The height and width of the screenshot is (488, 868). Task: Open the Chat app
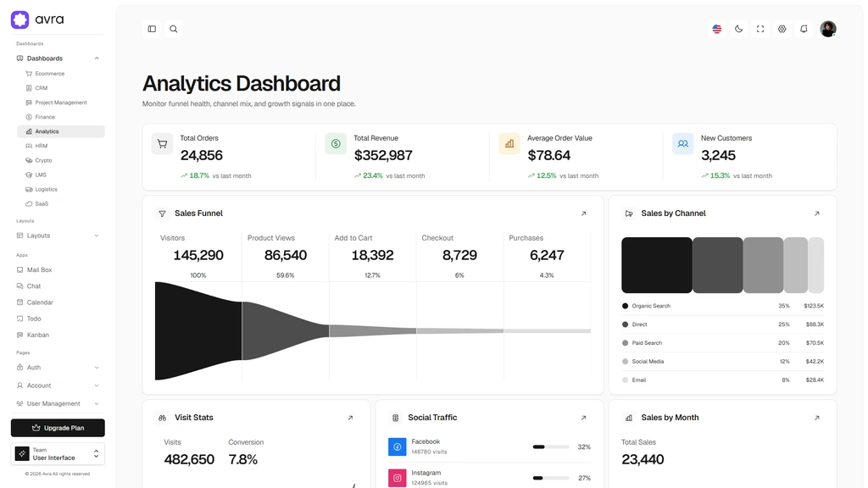58,286
